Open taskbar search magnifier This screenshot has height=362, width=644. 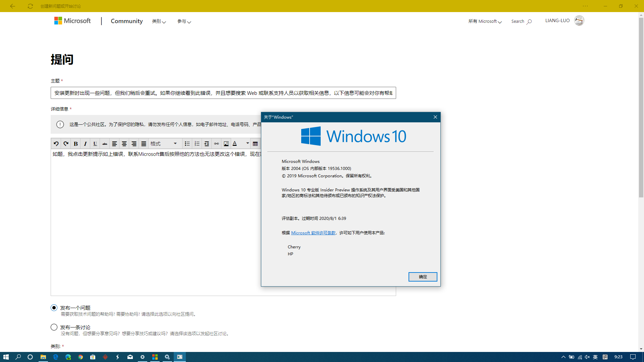18,357
